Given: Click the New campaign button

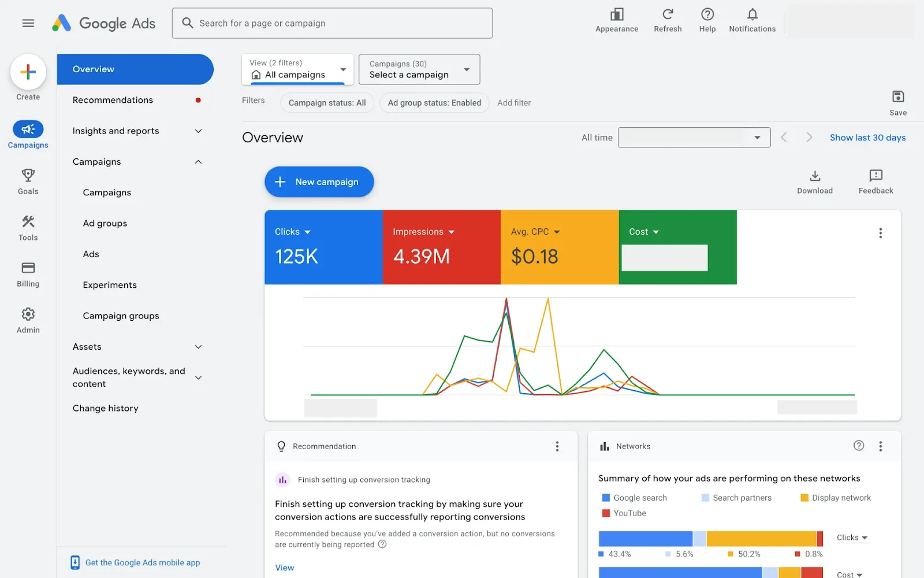Looking at the screenshot, I should [319, 181].
